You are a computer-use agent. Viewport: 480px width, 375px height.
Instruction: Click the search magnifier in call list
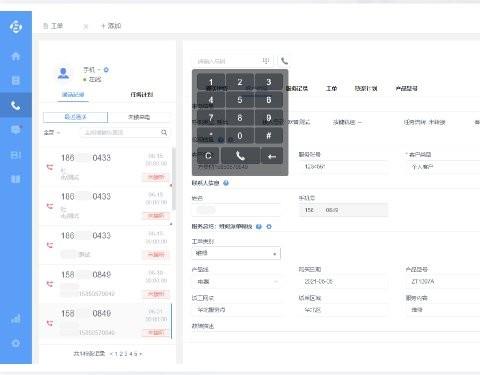point(164,132)
